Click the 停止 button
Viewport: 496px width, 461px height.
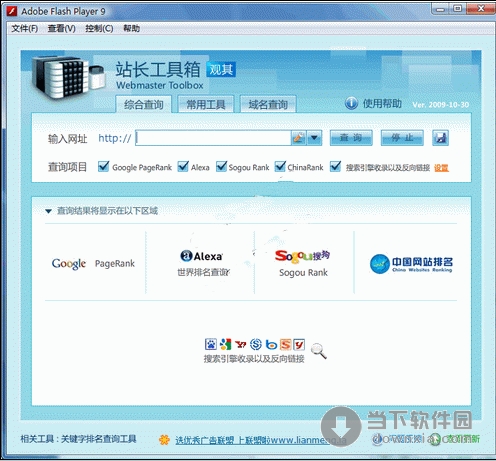click(402, 138)
